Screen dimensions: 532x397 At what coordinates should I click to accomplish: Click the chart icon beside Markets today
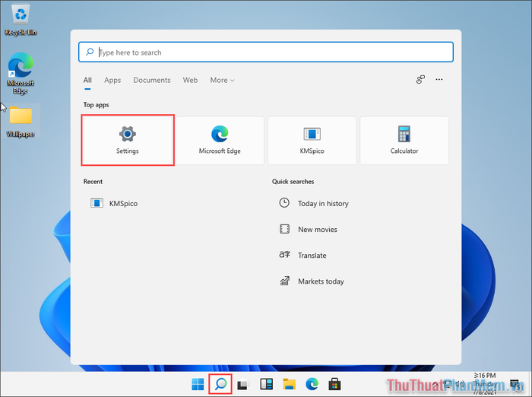284,281
